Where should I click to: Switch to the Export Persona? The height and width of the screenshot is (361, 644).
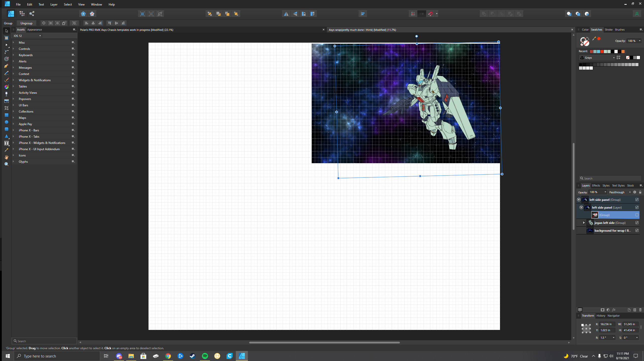(x=32, y=14)
